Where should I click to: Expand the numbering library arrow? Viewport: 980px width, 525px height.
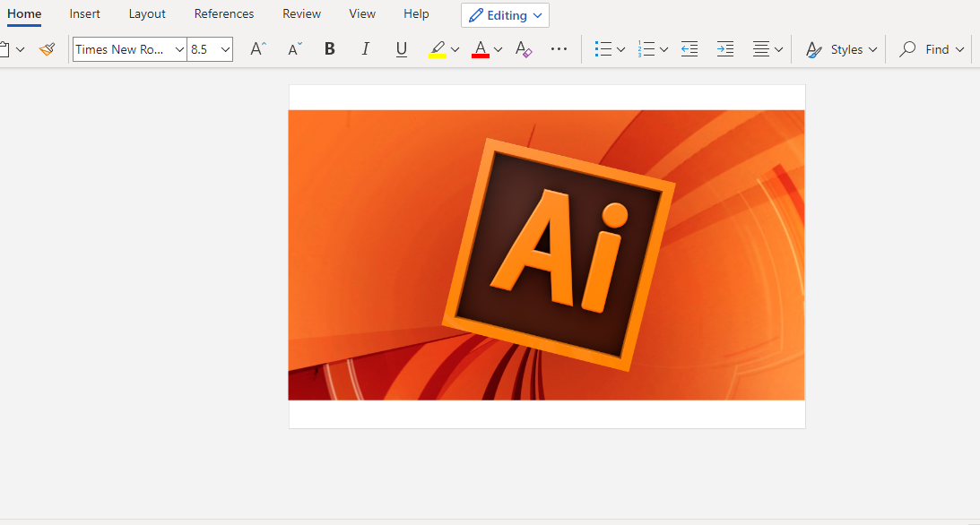pyautogui.click(x=663, y=49)
